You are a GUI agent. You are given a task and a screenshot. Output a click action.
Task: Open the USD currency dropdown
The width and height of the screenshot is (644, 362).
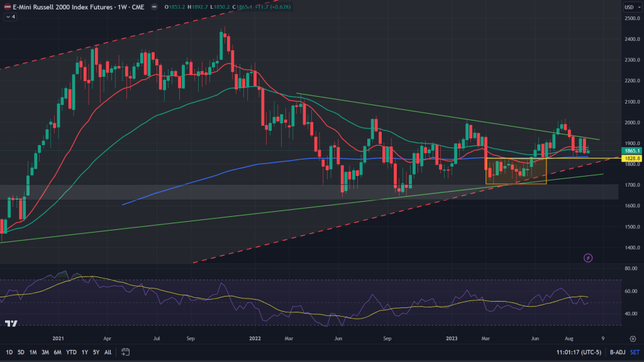click(630, 8)
